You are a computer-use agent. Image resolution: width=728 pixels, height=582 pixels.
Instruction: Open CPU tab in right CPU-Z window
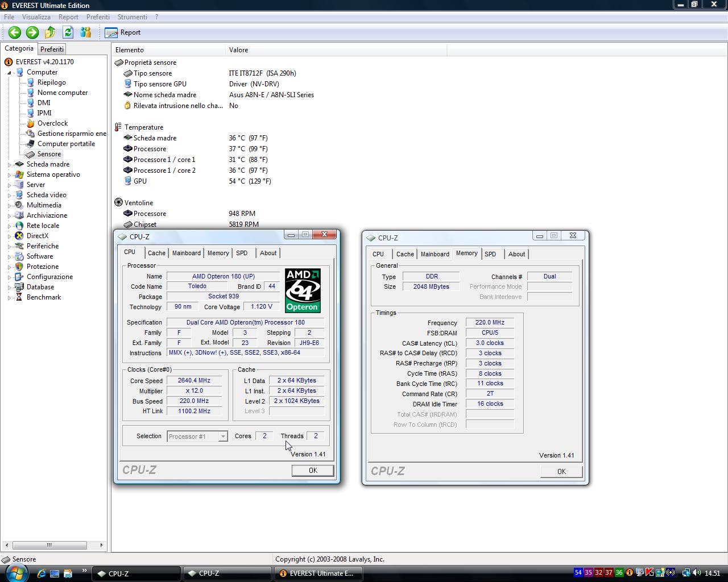[378, 255]
